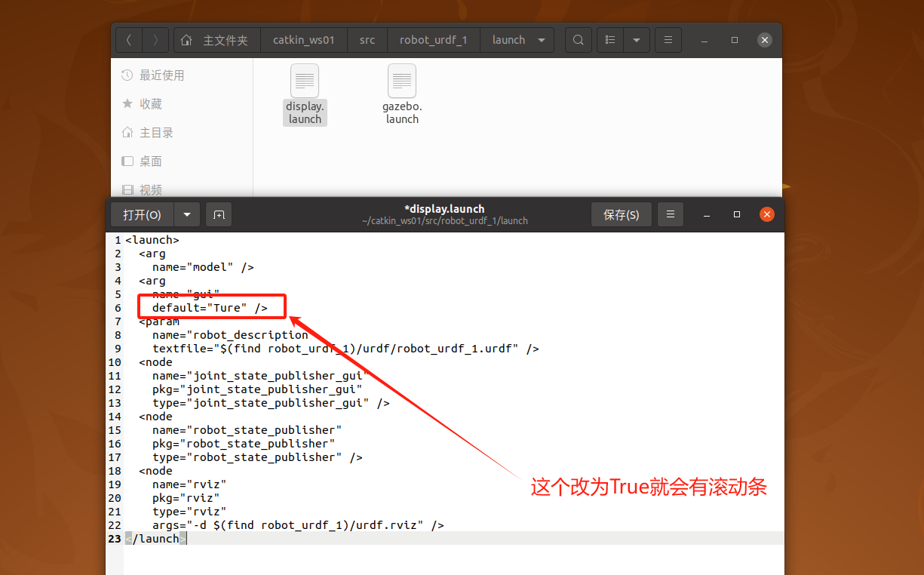
Task: Open recent files dropdown next to 打开
Action: pyautogui.click(x=187, y=215)
